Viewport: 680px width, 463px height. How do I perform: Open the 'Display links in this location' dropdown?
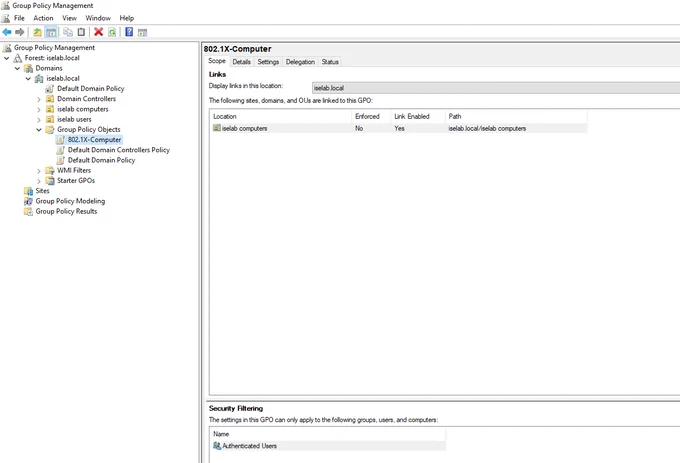(x=496, y=88)
